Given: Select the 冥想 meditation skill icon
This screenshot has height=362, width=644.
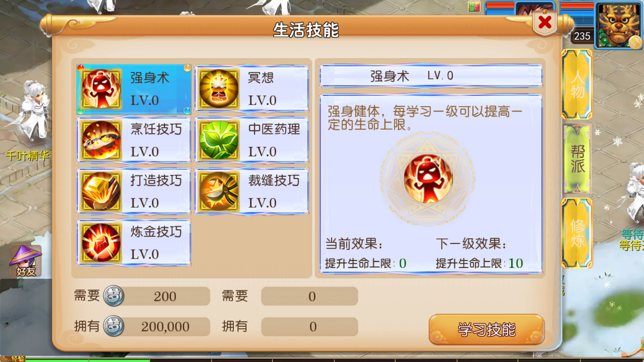Looking at the screenshot, I should (219, 88).
